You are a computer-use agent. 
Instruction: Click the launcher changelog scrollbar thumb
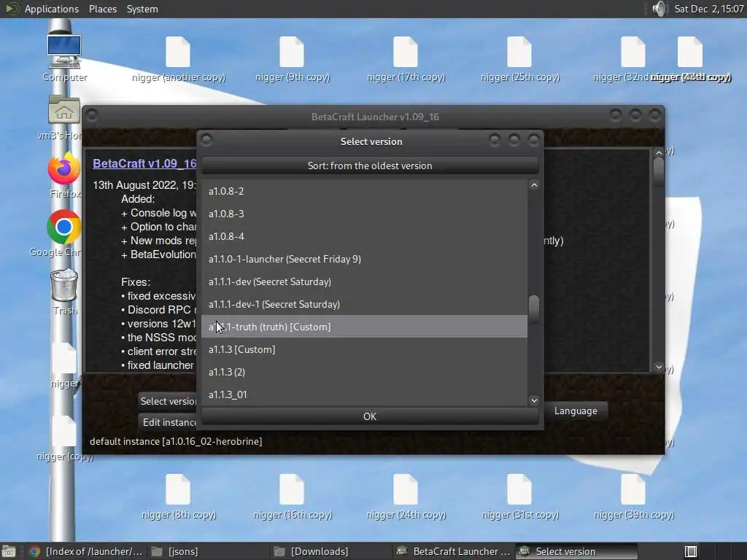coord(659,171)
